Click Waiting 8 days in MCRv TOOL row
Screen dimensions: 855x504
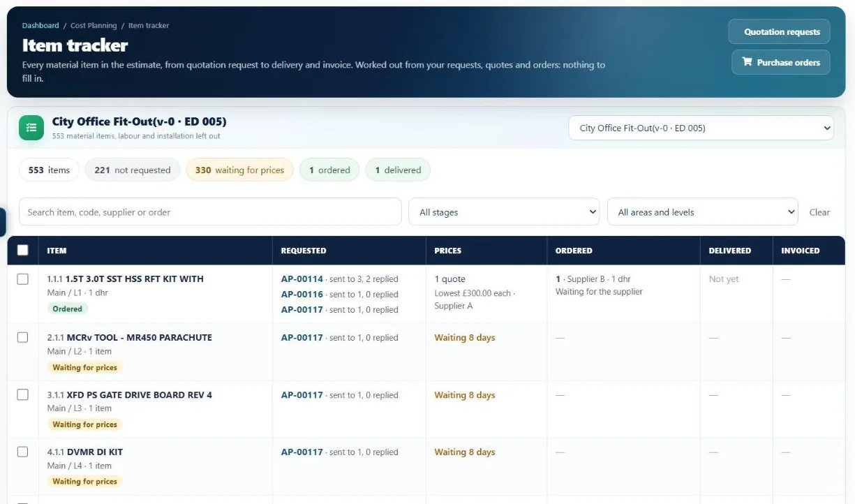465,337
